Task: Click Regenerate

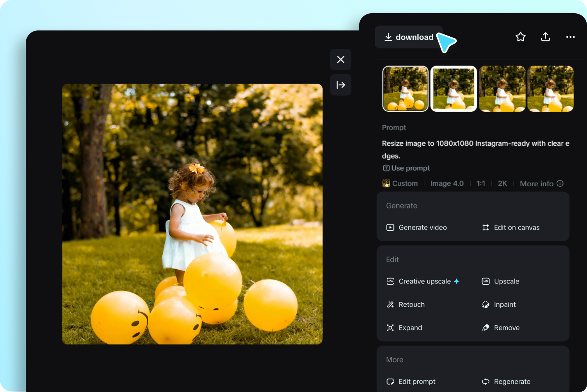Action: 506,381
